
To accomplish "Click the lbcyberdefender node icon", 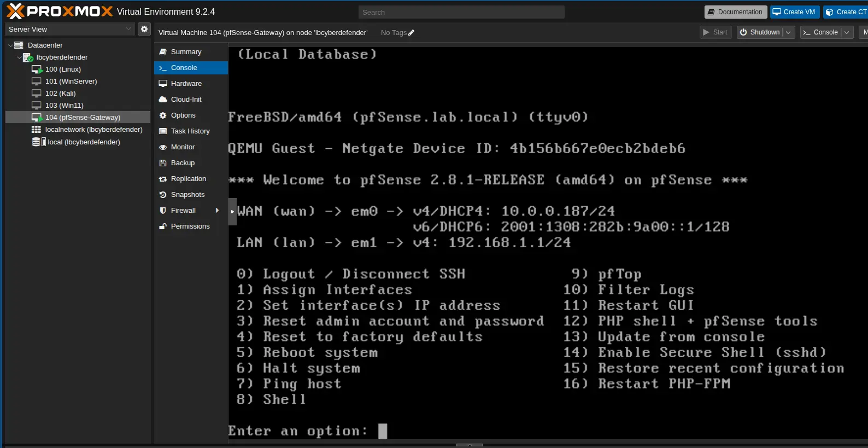I will tap(28, 57).
